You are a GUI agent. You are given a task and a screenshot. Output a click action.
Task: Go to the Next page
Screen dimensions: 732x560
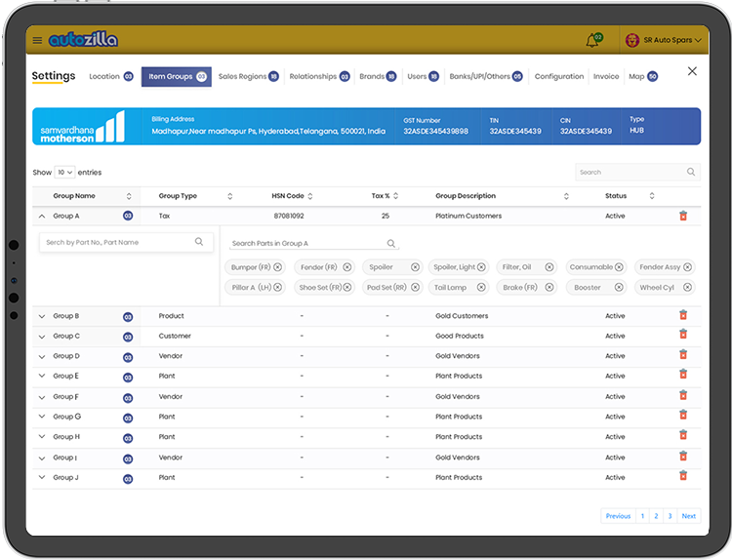tap(689, 516)
